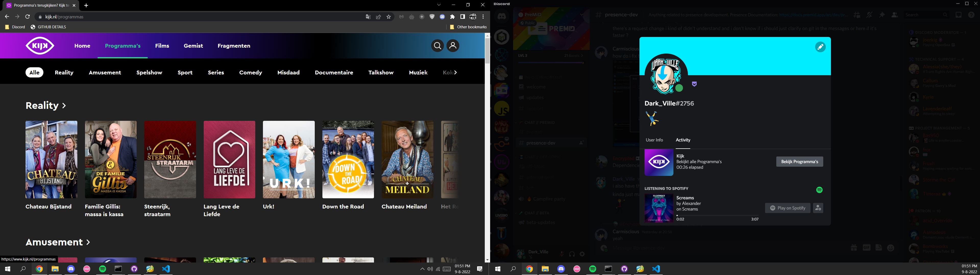This screenshot has width=980, height=275.
Task: Open the Gemist tab on Kijk
Action: click(x=193, y=46)
